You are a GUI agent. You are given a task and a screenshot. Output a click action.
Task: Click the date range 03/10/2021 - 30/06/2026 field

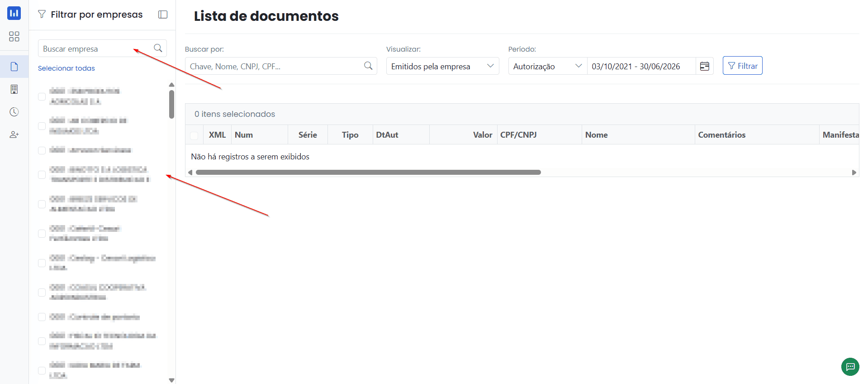point(641,66)
